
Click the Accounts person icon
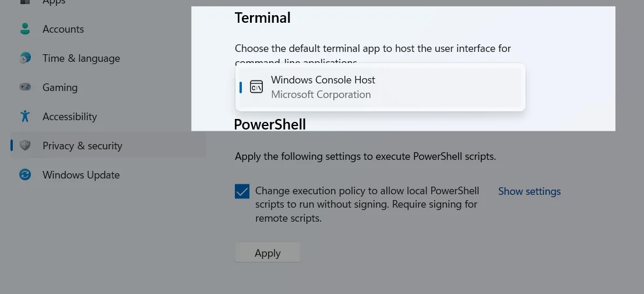click(25, 29)
